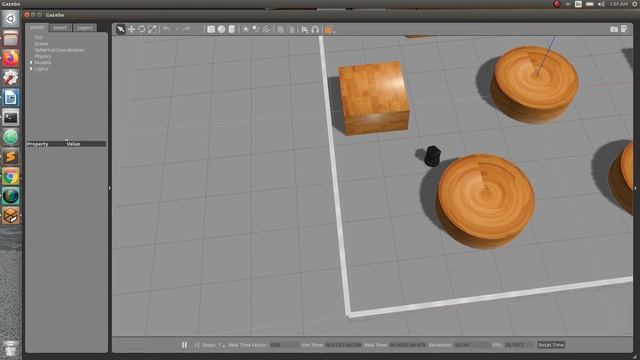The width and height of the screenshot is (640, 360).
Task: Launch Google Chrome from the dock
Action: point(11,177)
